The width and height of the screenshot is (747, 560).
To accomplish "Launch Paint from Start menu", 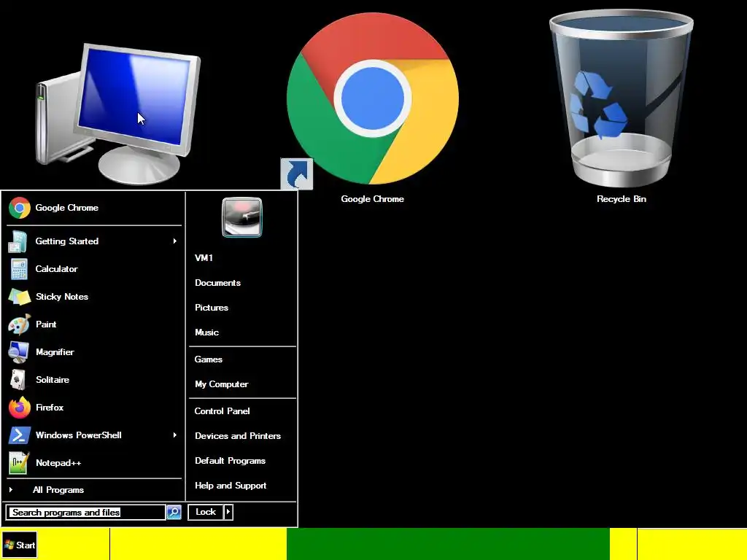I will [x=94, y=324].
